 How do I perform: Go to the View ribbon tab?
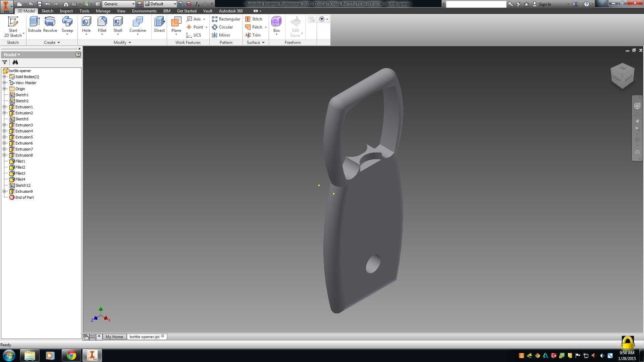click(x=121, y=11)
